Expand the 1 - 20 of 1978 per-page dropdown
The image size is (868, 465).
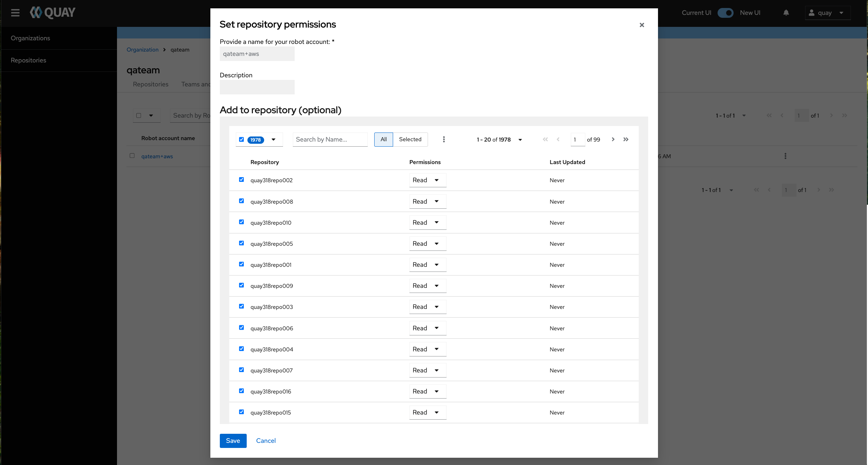(520, 140)
